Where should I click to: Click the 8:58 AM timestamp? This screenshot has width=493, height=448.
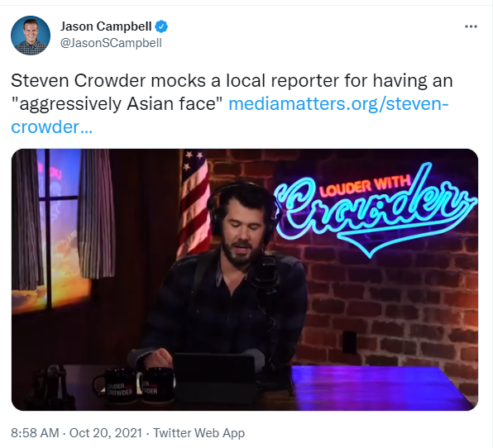click(x=35, y=433)
